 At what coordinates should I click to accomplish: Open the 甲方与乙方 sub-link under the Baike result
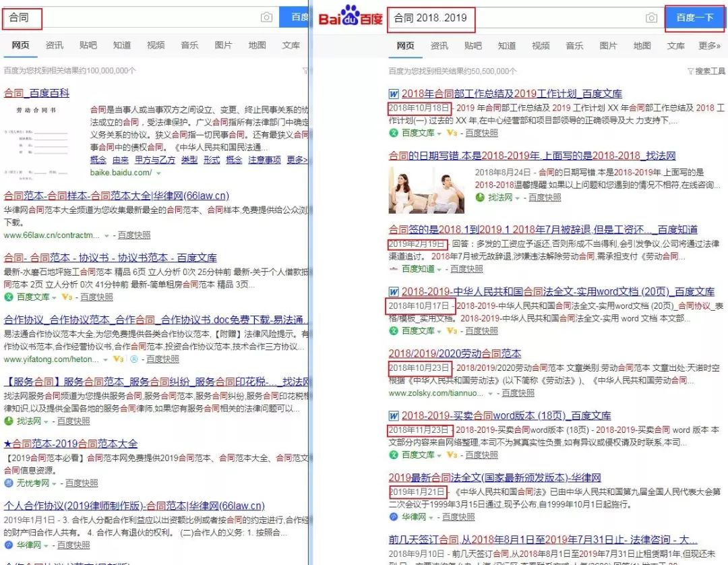[x=154, y=160]
